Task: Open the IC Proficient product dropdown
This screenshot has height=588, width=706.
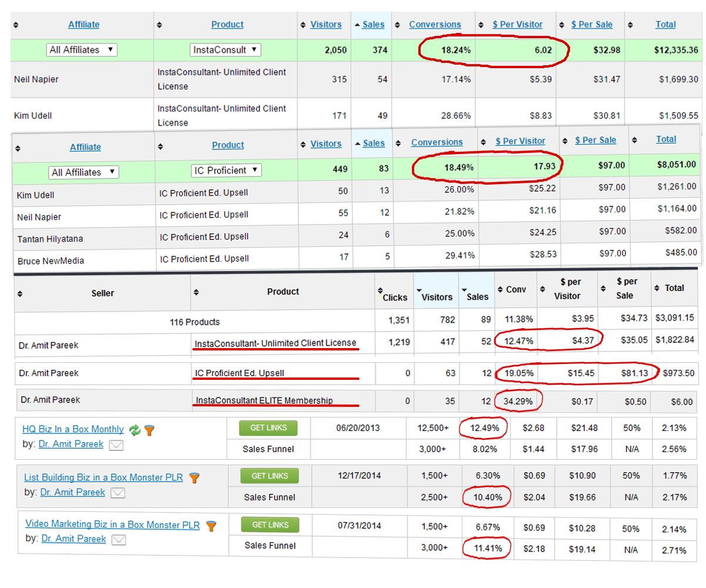Action: (227, 171)
